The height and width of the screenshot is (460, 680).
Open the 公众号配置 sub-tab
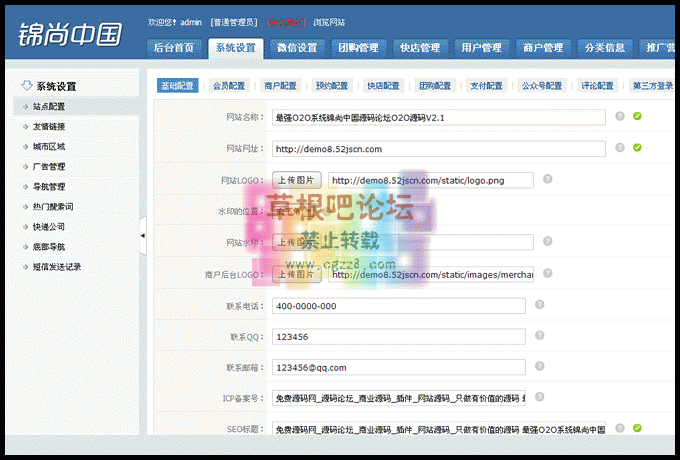[542, 86]
